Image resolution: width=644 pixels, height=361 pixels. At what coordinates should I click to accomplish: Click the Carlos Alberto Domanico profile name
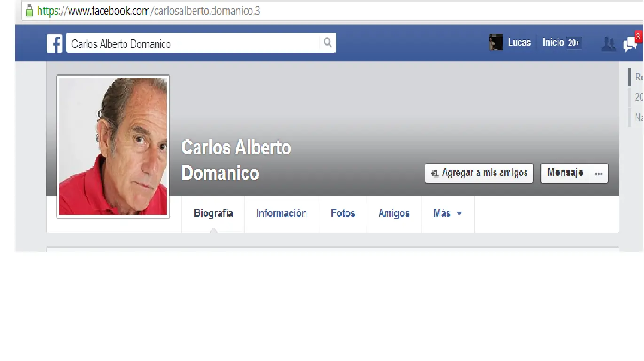pos(236,160)
